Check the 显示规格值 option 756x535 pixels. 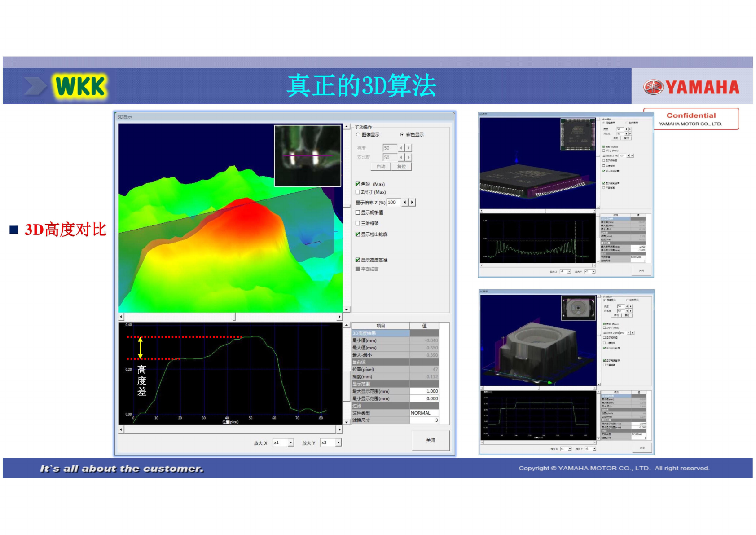[358, 212]
